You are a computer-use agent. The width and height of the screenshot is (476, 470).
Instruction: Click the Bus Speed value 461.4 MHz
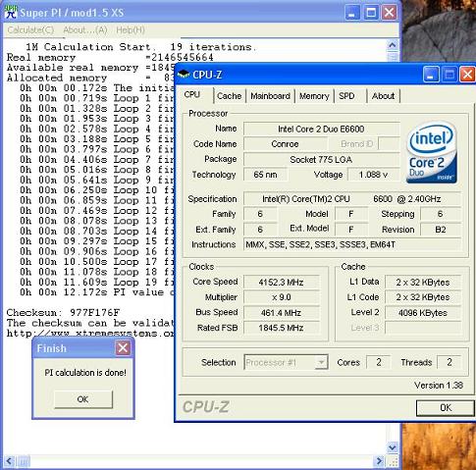point(281,313)
